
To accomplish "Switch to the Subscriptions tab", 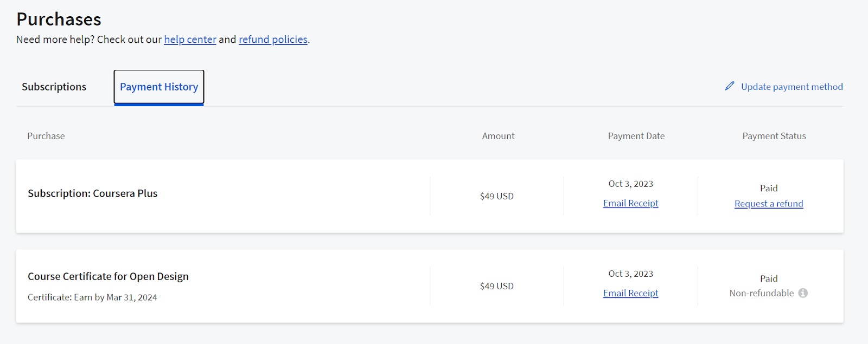I will point(54,87).
